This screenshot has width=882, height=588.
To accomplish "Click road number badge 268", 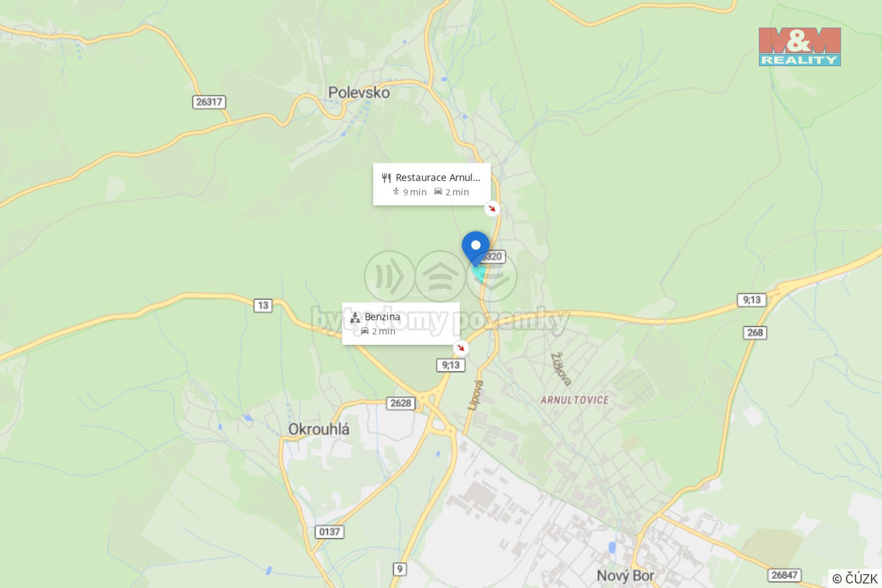I will [x=755, y=333].
